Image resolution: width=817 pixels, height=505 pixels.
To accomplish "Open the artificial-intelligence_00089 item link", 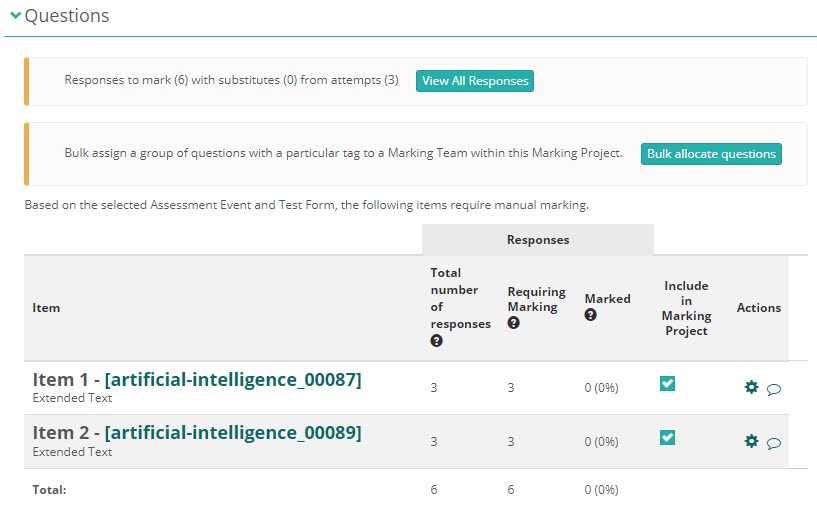I will (232, 433).
